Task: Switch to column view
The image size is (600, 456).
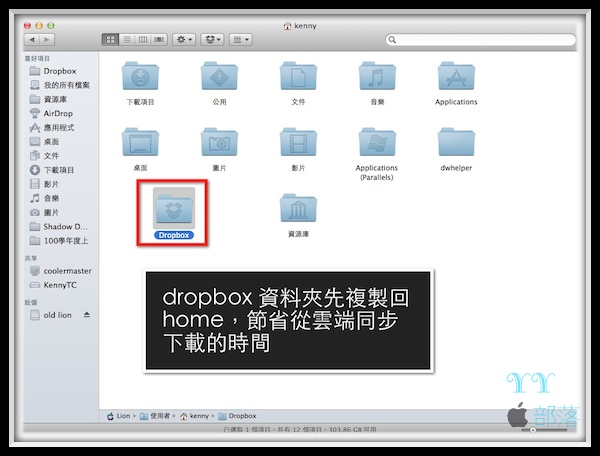Action: (x=143, y=39)
